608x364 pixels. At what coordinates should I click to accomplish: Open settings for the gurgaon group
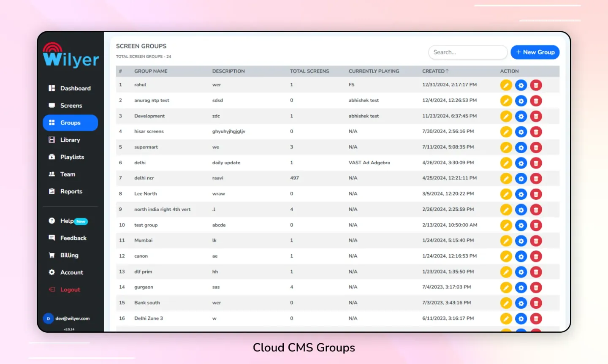pos(521,288)
